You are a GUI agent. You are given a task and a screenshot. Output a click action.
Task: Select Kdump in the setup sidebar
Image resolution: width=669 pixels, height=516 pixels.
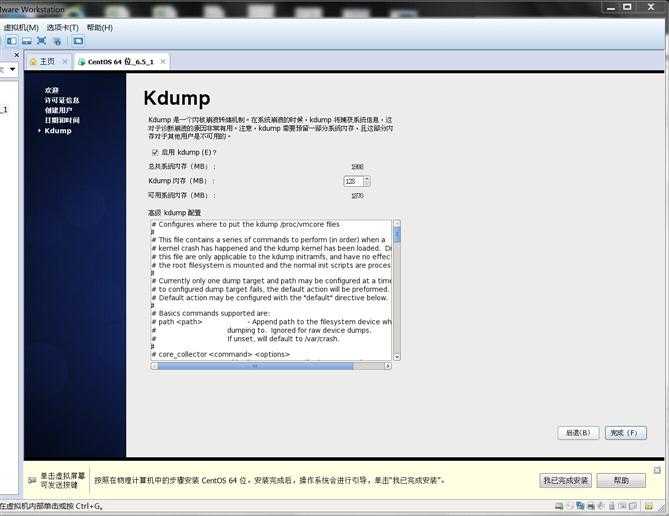pos(58,131)
